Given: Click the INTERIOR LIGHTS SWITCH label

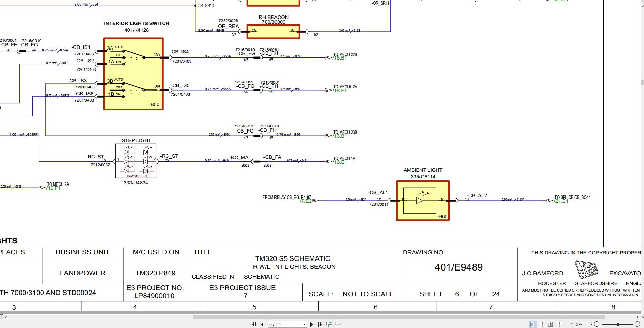Looking at the screenshot, I should (x=136, y=23).
